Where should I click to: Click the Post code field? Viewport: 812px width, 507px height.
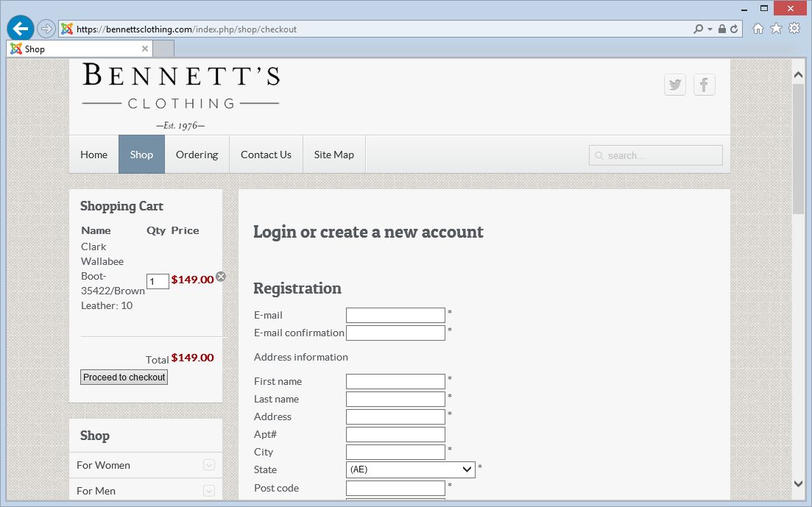pyautogui.click(x=395, y=489)
